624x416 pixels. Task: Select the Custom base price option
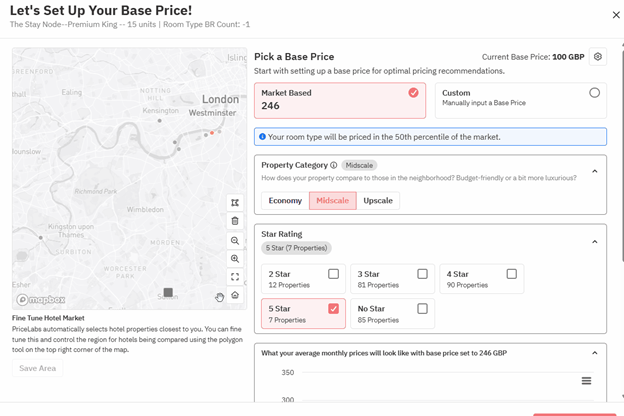tap(594, 93)
